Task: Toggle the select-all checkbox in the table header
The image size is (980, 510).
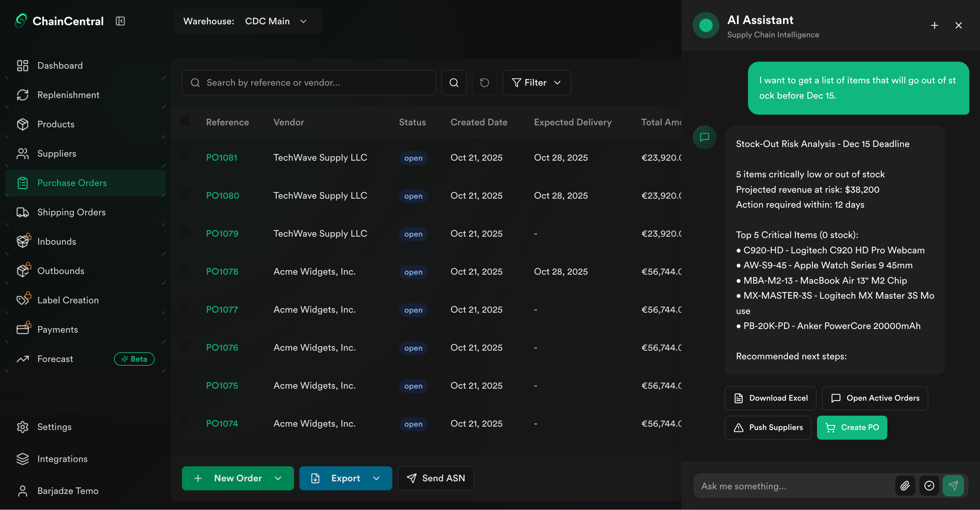Action: [x=185, y=121]
